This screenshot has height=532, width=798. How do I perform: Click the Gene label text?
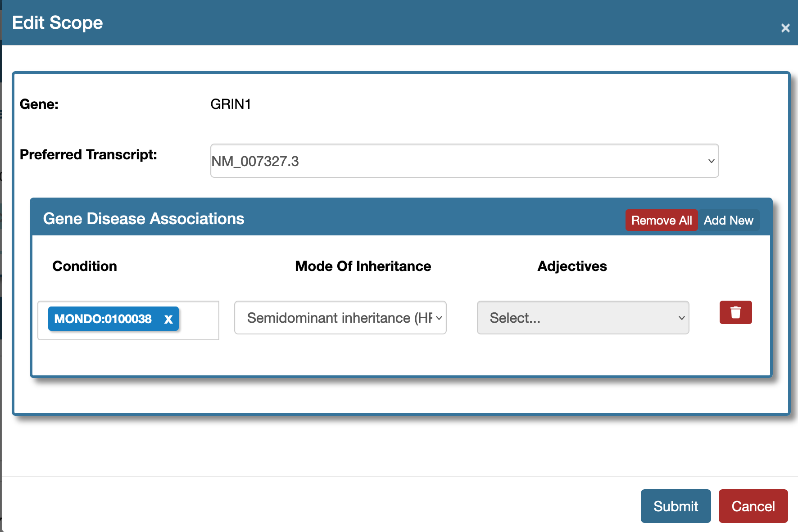point(39,104)
